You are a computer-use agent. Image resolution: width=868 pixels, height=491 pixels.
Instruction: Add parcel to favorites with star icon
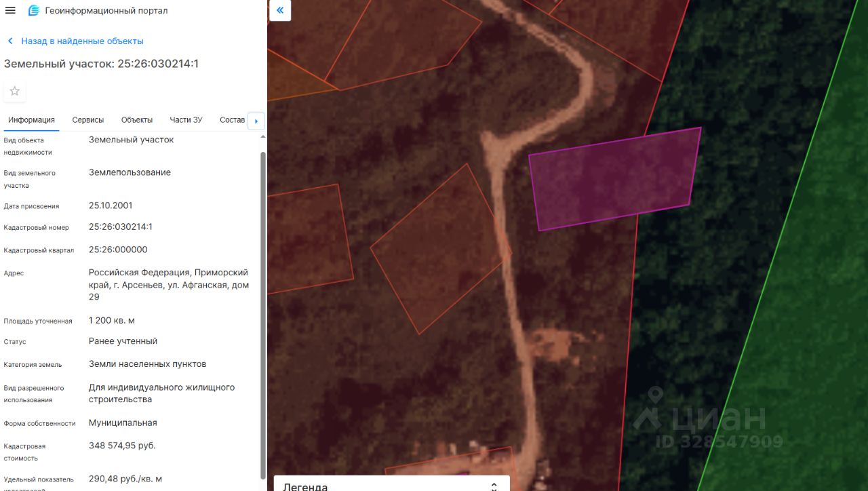(15, 91)
